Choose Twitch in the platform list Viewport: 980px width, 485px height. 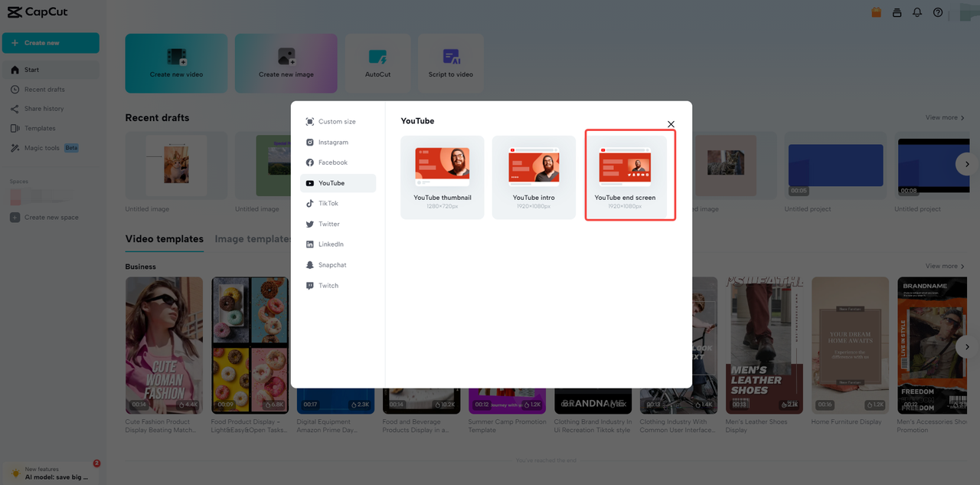tap(338, 286)
